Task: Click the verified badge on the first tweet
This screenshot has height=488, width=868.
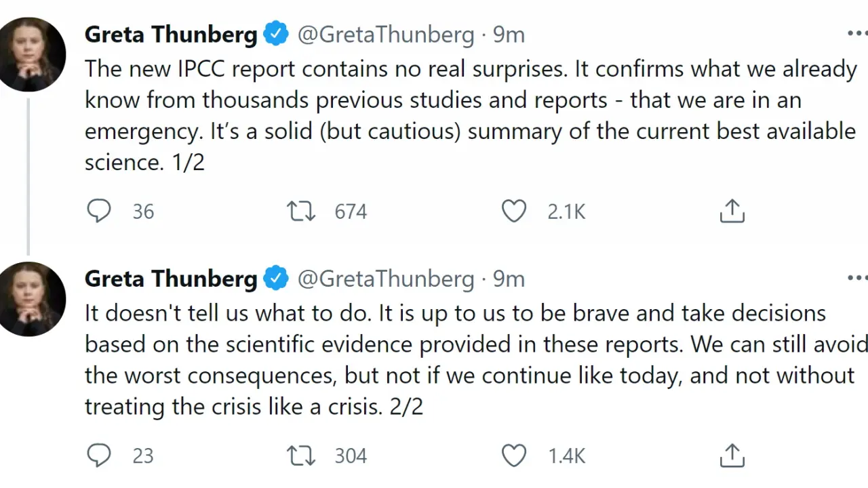Action: [x=276, y=34]
